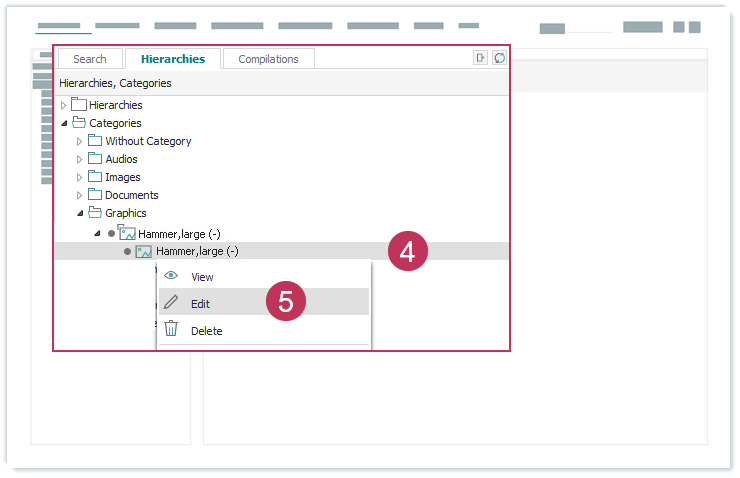Click the pencil icon next to Edit
740x478 pixels.
(171, 303)
